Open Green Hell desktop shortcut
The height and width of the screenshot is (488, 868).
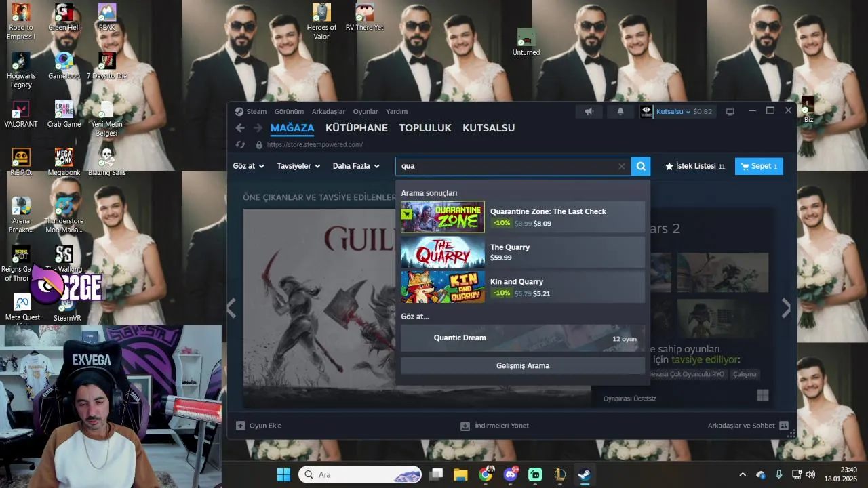point(64,17)
